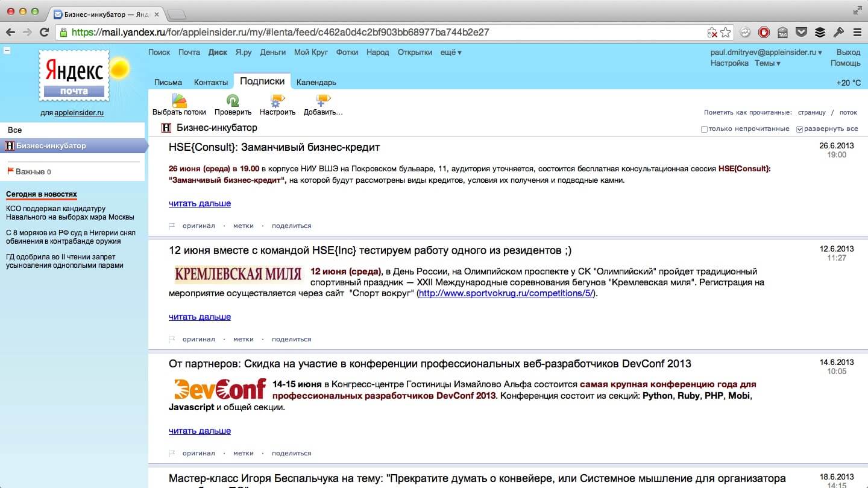
Task: Click the appleinsider.ru domain link
Action: (x=79, y=112)
